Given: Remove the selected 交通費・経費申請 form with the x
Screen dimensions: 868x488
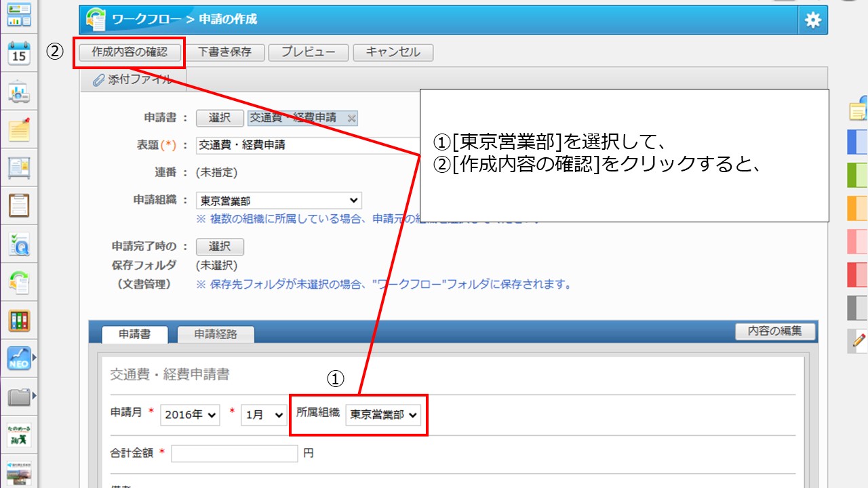Looking at the screenshot, I should point(351,119).
